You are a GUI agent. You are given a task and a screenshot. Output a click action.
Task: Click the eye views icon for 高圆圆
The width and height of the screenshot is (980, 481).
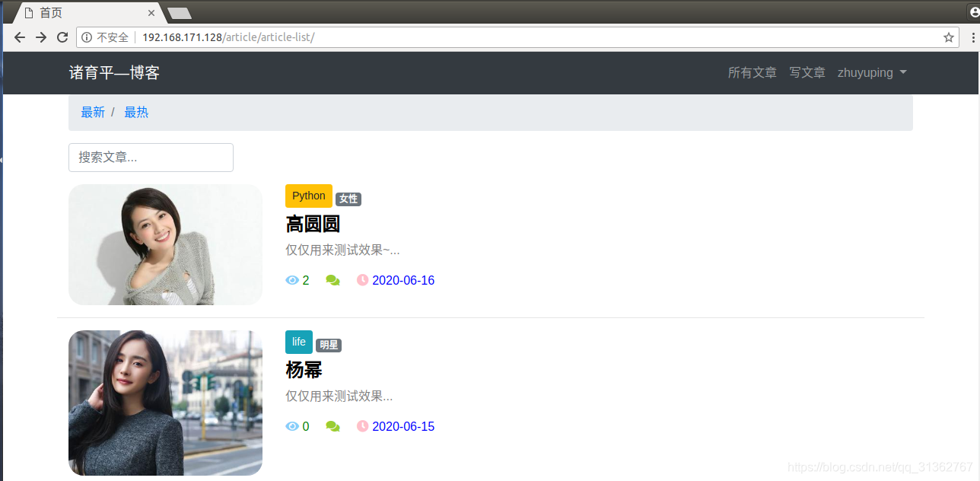pyautogui.click(x=292, y=280)
